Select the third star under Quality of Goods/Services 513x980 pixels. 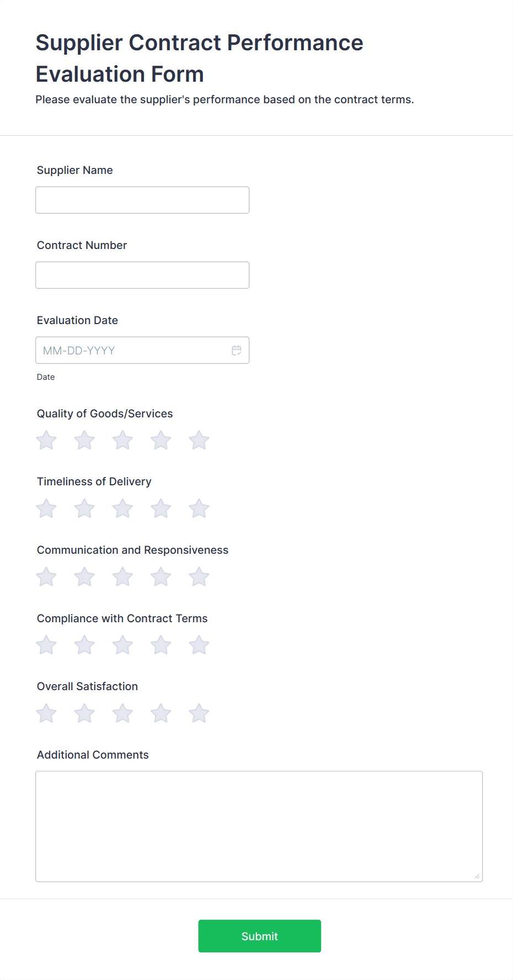click(122, 440)
